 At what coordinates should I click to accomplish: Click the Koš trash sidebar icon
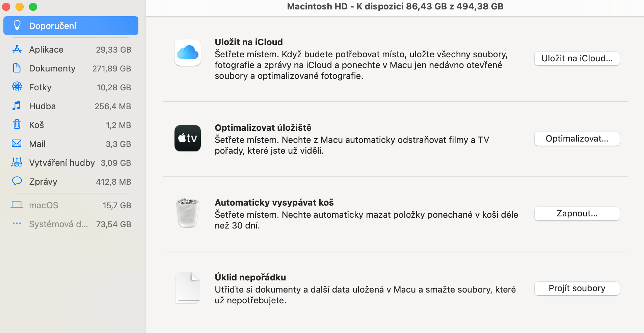[17, 125]
